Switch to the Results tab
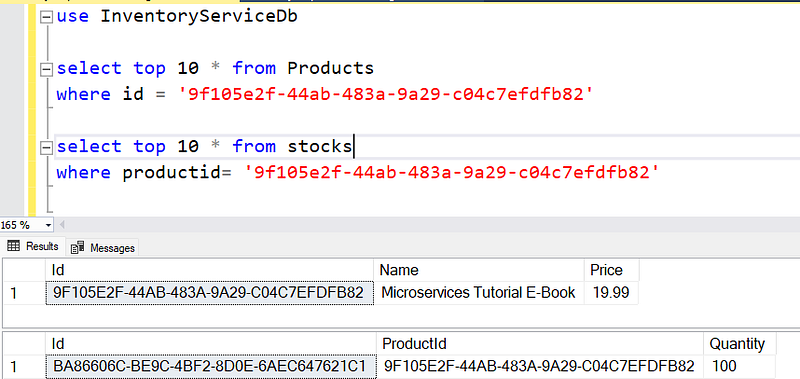This screenshot has height=379, width=800. pos(33,246)
